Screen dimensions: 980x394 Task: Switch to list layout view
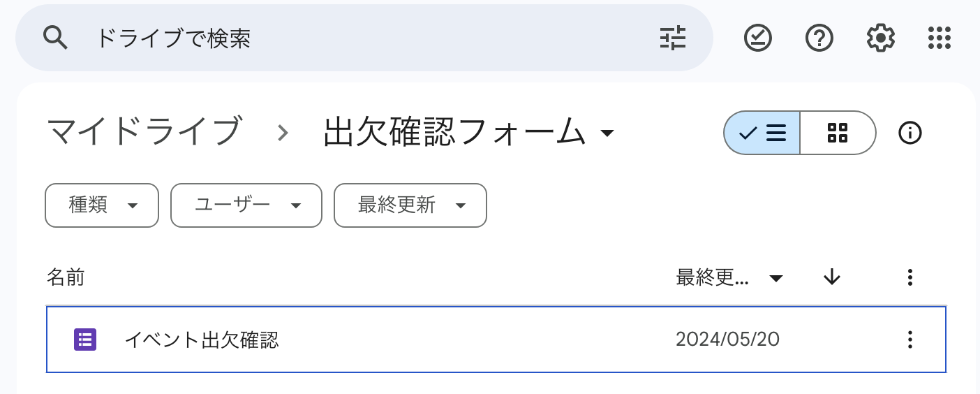tap(762, 133)
